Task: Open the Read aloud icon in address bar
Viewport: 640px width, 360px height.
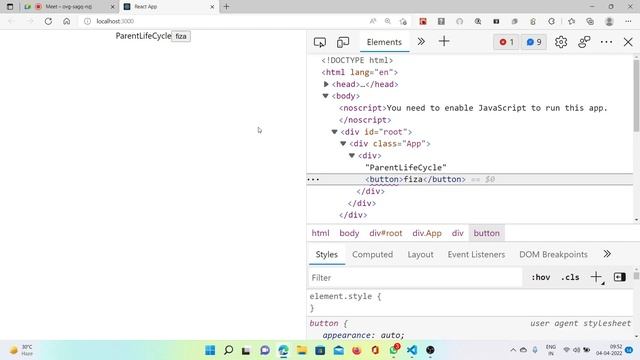Action: [373, 21]
